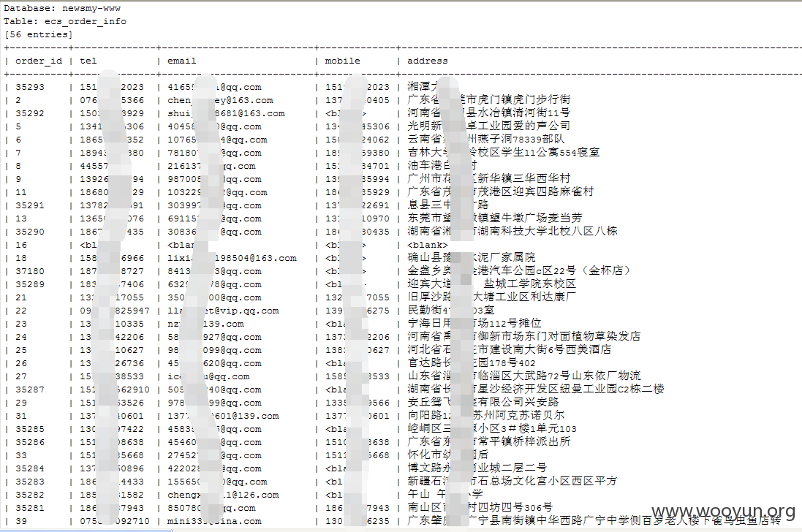Click order_id cell 39
Viewport: 802px width, 532px height.
click(21, 521)
